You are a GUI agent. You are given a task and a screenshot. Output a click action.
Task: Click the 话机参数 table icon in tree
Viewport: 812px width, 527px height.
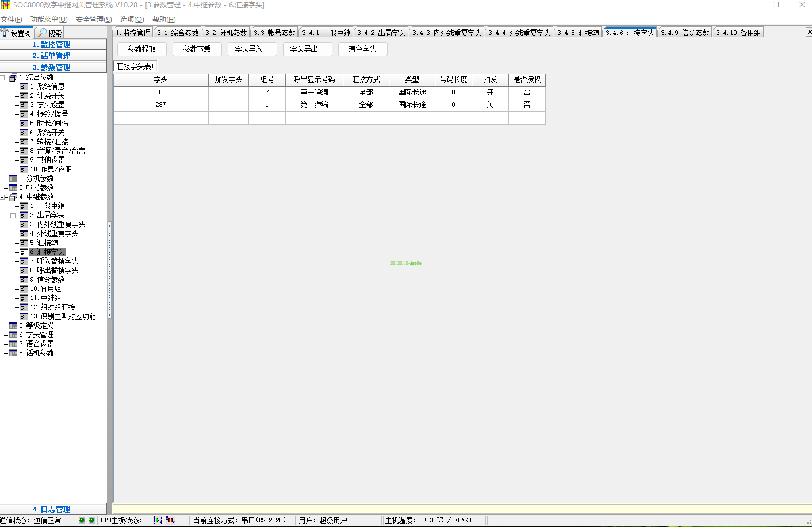coord(13,353)
